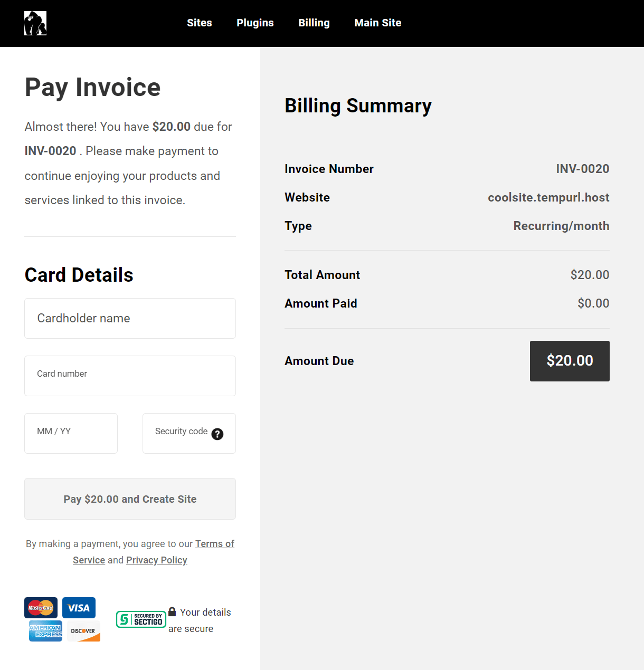The image size is (644, 670).
Task: Click the $20.00 Total Amount value
Action: 590,275
